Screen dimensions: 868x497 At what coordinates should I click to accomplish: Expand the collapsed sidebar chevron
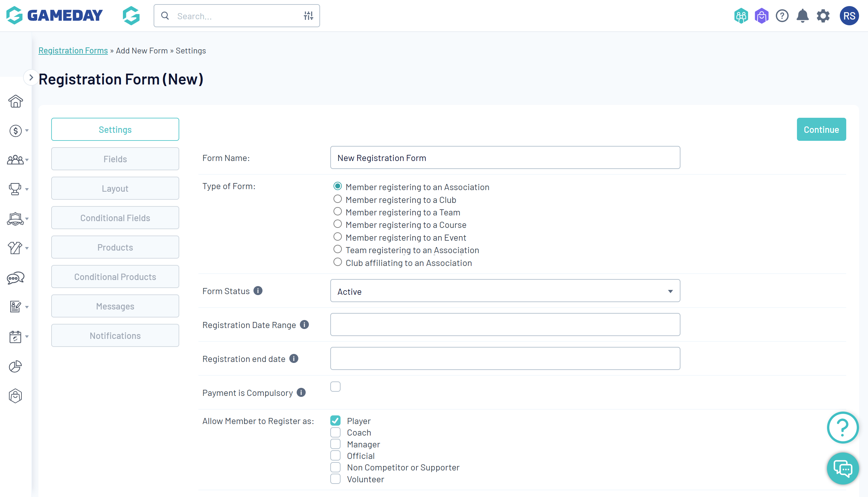31,77
